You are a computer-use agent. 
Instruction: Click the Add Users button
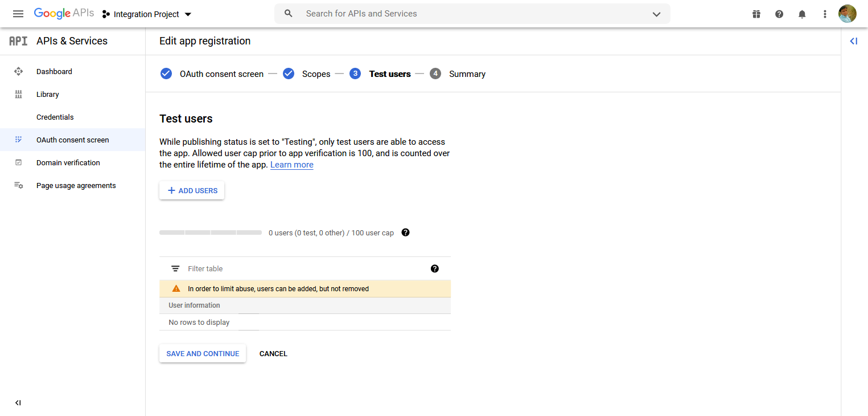(x=192, y=191)
